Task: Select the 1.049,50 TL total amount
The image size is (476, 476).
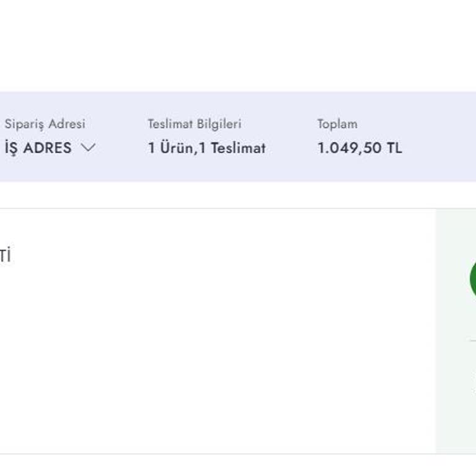Action: coord(359,148)
